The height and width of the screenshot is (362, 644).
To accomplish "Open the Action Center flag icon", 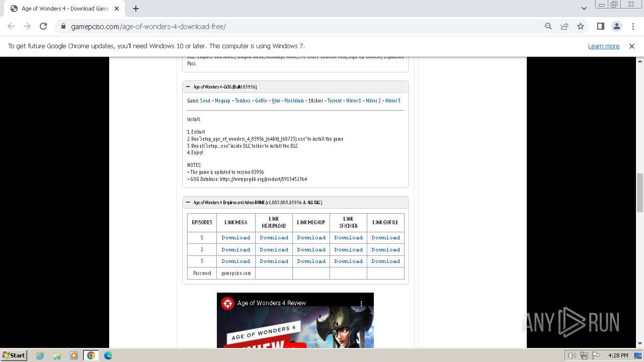I will click(596, 355).
